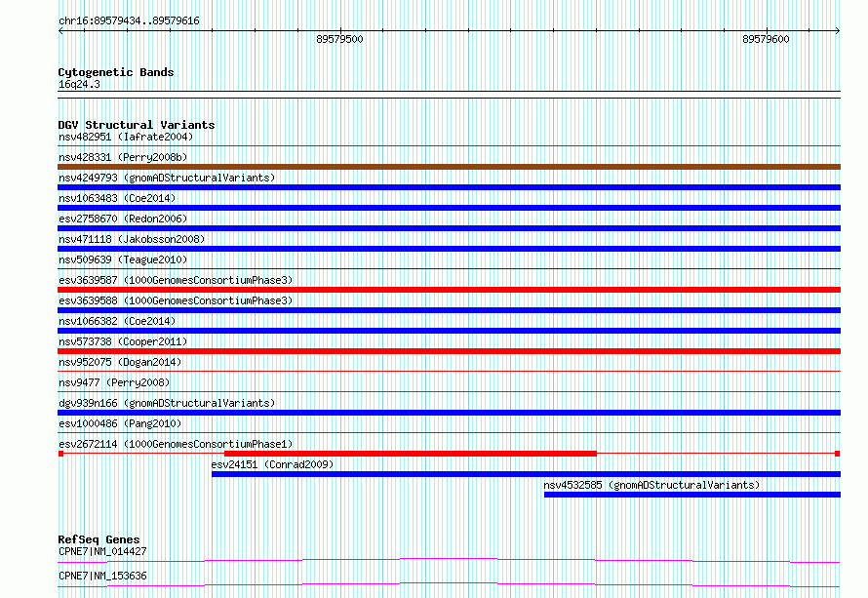This screenshot has width=868, height=598.
Task: Click the right arrow of the ruler
Action: tap(838, 31)
